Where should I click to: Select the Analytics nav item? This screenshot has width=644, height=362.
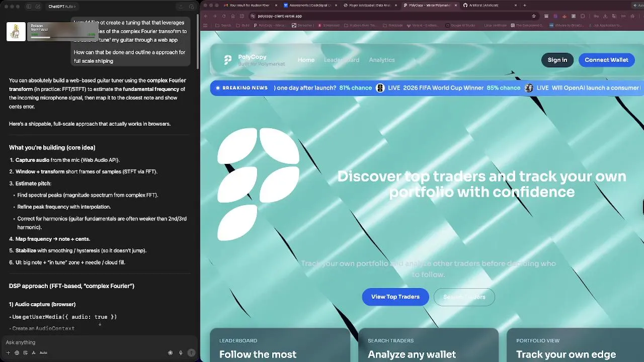click(382, 60)
